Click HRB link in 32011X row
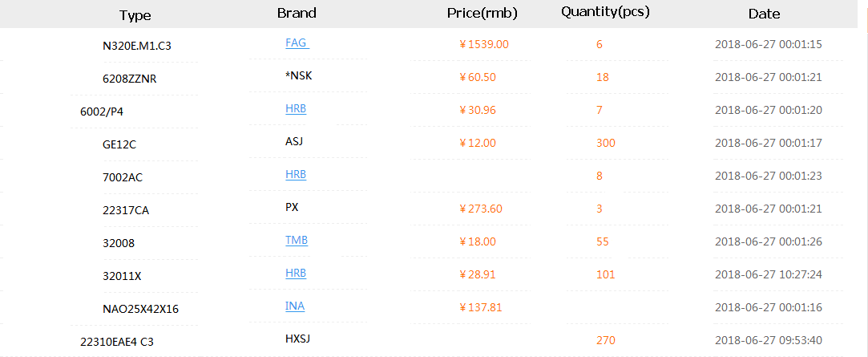Image resolution: width=868 pixels, height=357 pixels. (296, 273)
